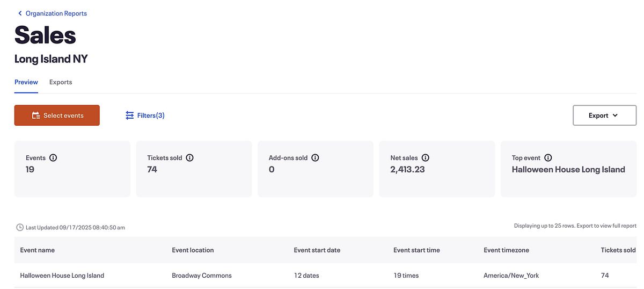Click the Event name column header
644x289 pixels.
point(38,250)
